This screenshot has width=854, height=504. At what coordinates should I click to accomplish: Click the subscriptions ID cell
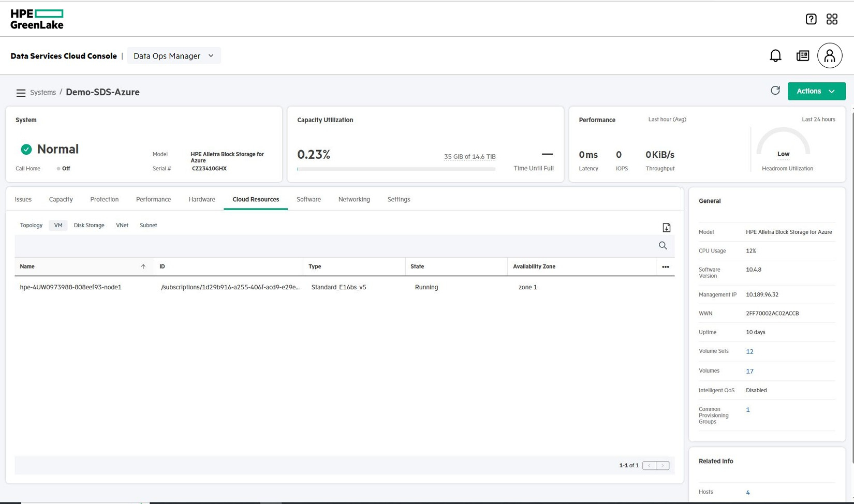[x=230, y=287]
